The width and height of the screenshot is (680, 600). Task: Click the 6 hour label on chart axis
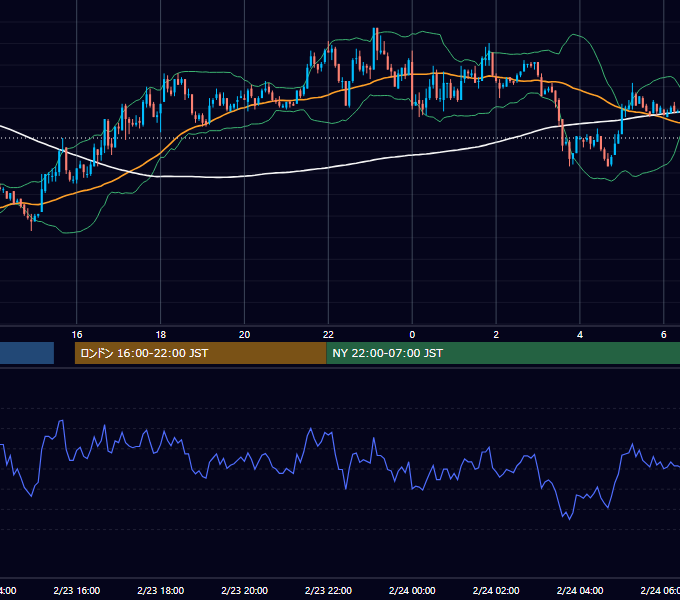click(664, 334)
